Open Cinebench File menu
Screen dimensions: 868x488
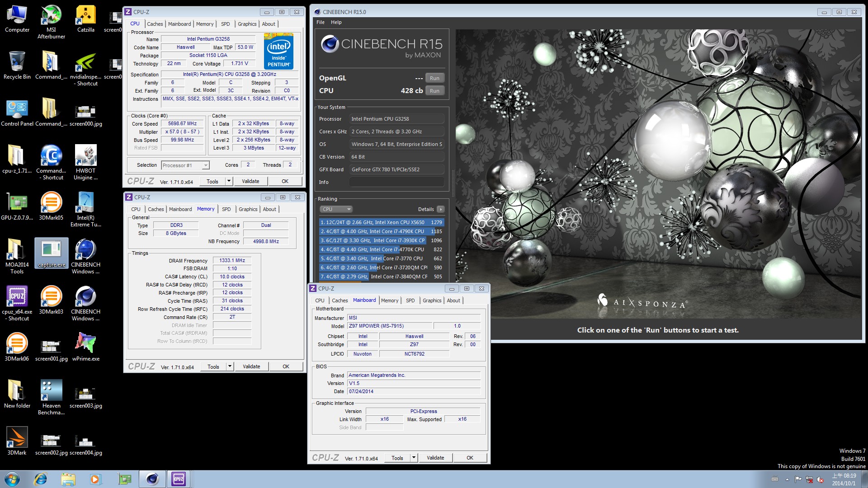click(321, 22)
